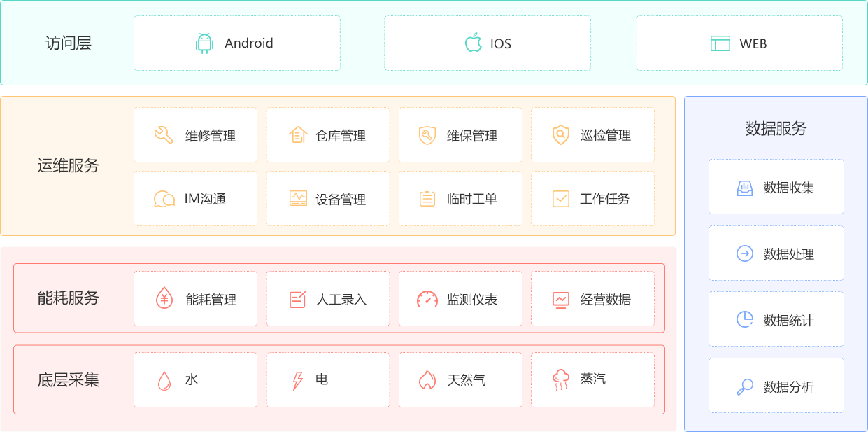This screenshot has width=868, height=432.
Task: Click the WEB browser window icon
Action: coord(720,43)
